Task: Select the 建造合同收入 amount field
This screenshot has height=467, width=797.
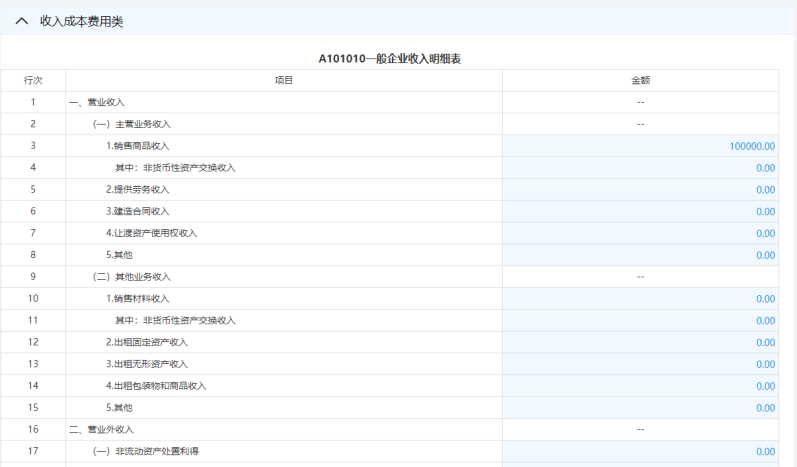Action: 640,211
